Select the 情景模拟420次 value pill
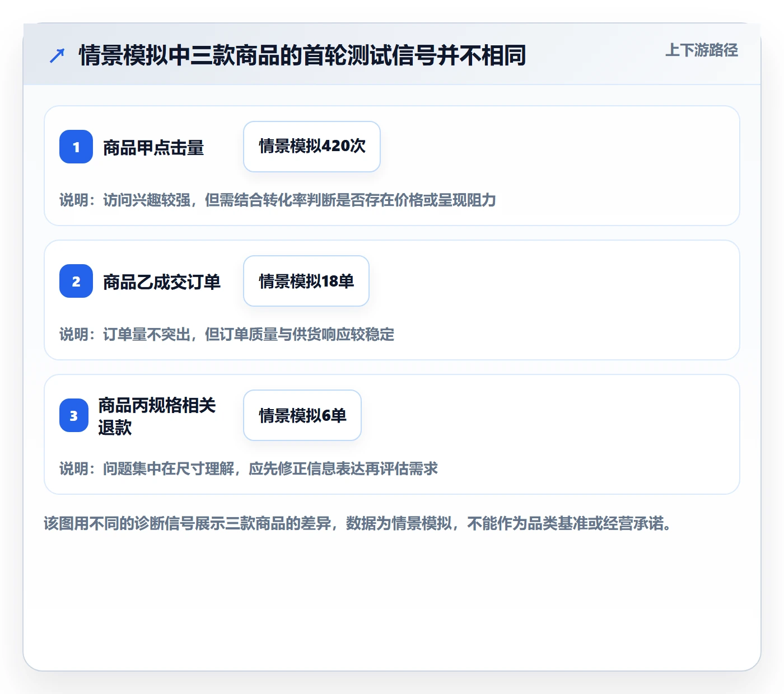This screenshot has height=694, width=784. [x=312, y=147]
